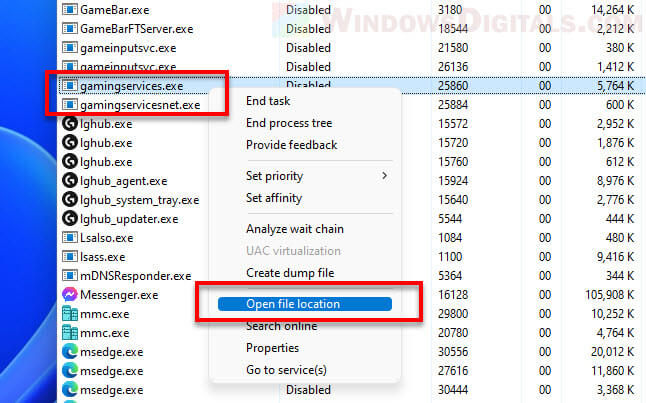Click the memory value 105,908 K

click(x=610, y=295)
